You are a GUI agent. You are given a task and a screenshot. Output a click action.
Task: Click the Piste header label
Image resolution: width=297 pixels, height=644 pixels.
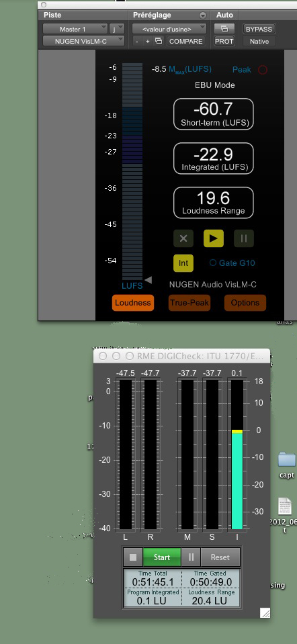pyautogui.click(x=52, y=15)
